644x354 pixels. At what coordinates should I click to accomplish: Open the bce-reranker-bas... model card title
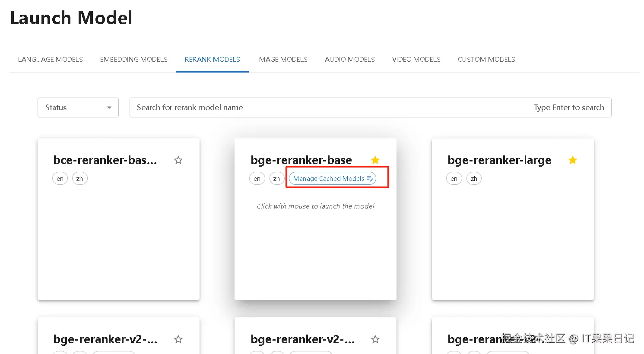pos(105,160)
